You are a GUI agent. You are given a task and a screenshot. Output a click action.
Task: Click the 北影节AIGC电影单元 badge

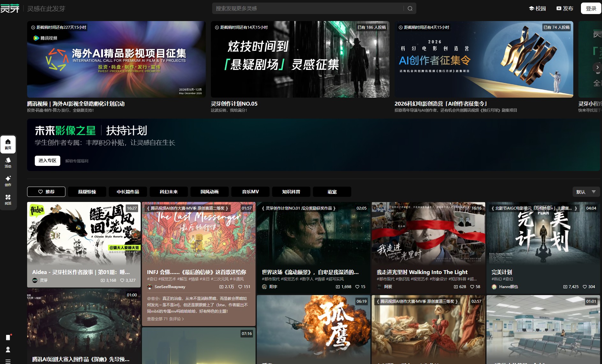tap(534, 208)
